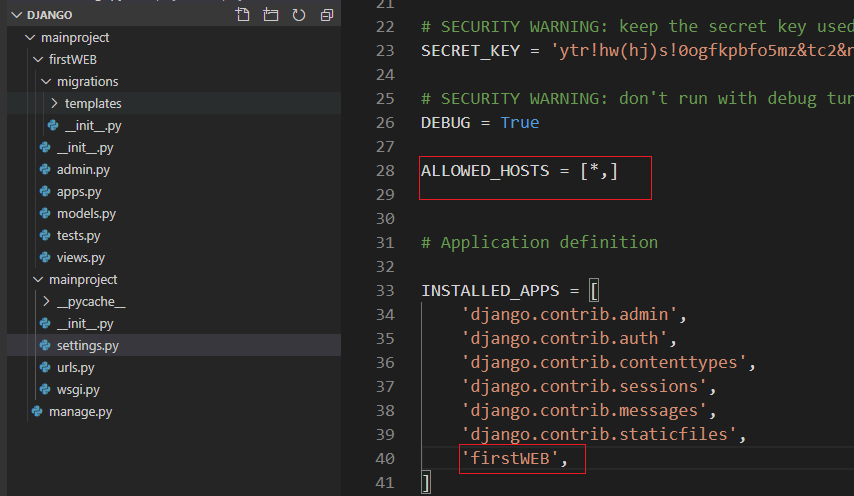Click the Python icon beside urls.py
This screenshot has width=854, height=496.
click(x=45, y=368)
